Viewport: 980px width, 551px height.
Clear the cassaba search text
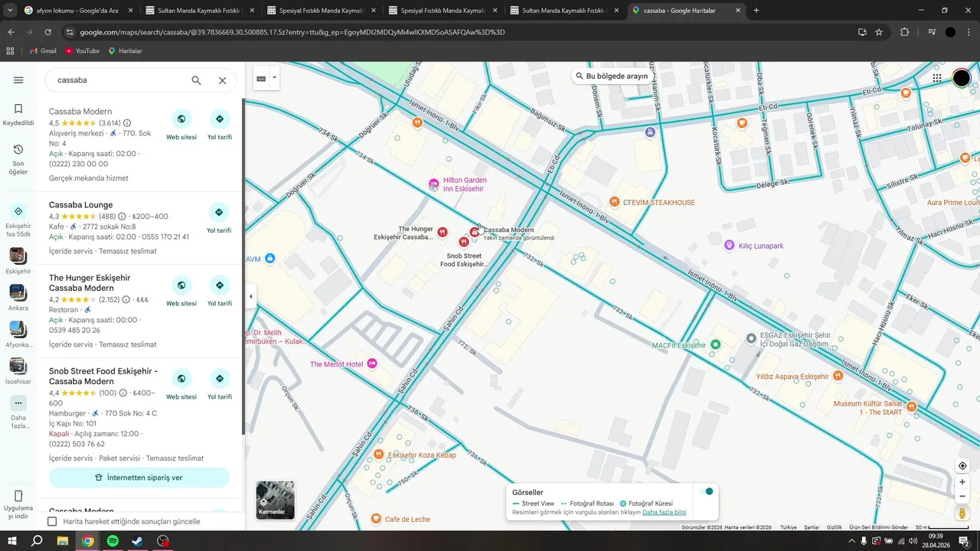point(222,80)
